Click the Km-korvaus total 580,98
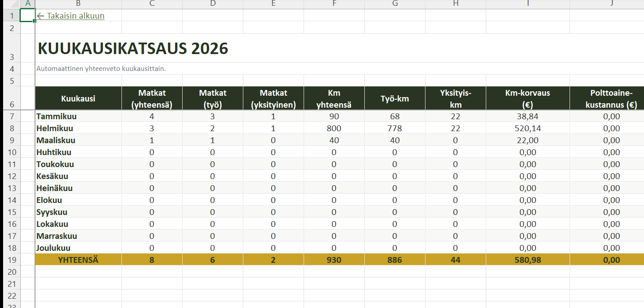The image size is (644, 308). click(x=527, y=260)
